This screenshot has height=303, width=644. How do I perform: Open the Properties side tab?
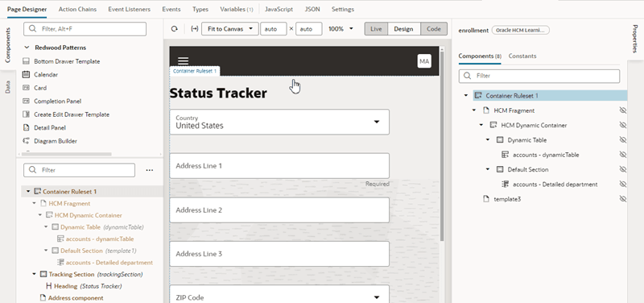(x=635, y=39)
